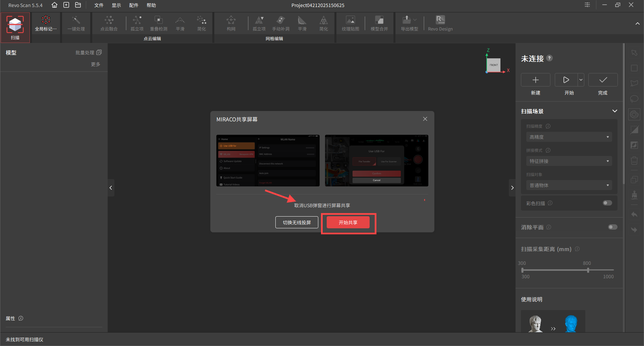Click the 一键处理 one-click process icon
The height and width of the screenshot is (346, 644).
[x=76, y=24]
